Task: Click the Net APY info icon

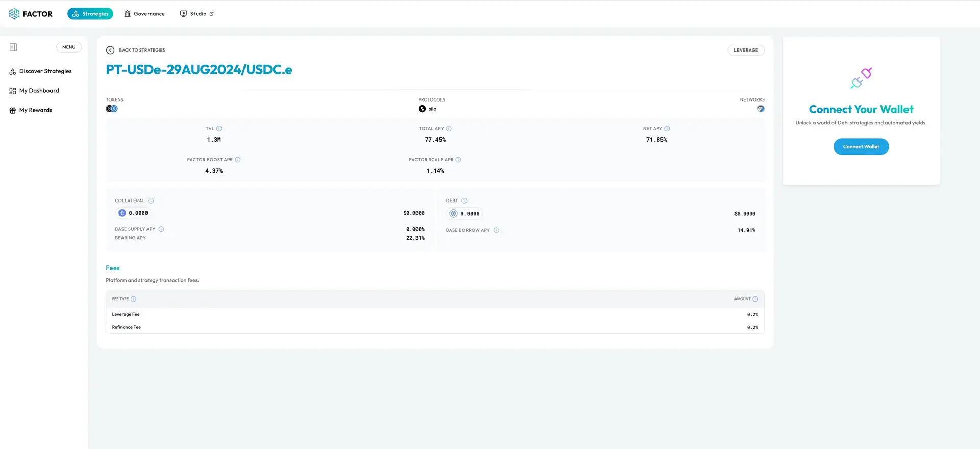Action: [x=667, y=129]
